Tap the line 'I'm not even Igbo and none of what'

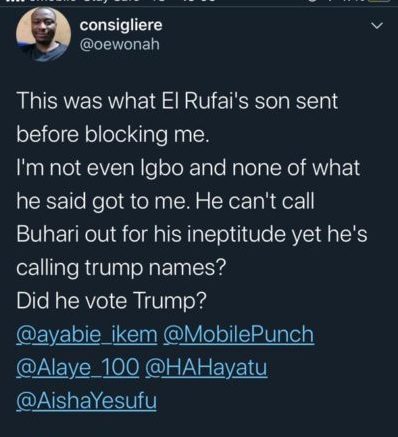coord(188,168)
